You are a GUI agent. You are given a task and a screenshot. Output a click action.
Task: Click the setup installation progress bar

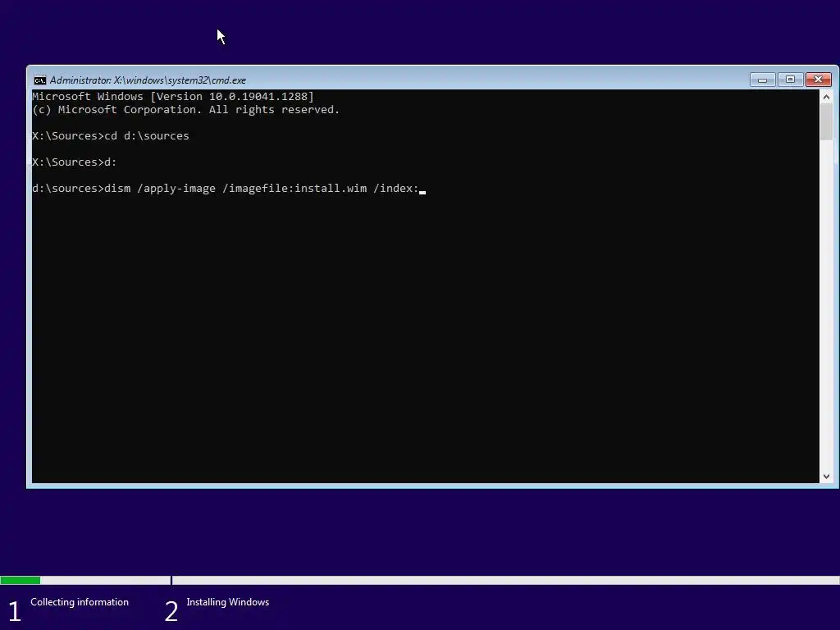[x=420, y=580]
